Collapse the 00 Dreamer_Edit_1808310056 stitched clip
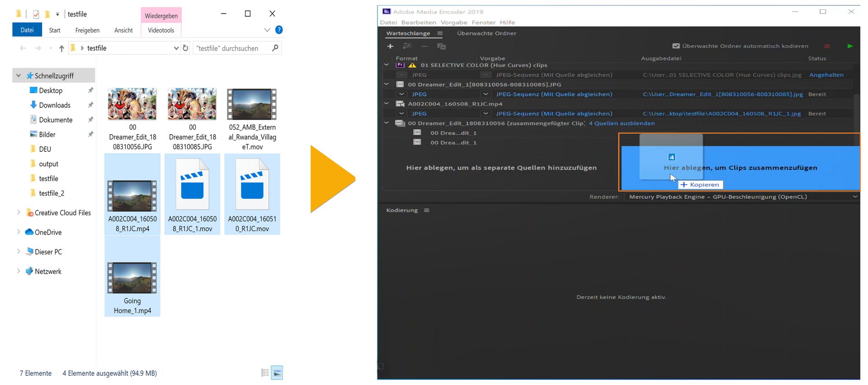This screenshot has height=385, width=868. click(x=387, y=123)
